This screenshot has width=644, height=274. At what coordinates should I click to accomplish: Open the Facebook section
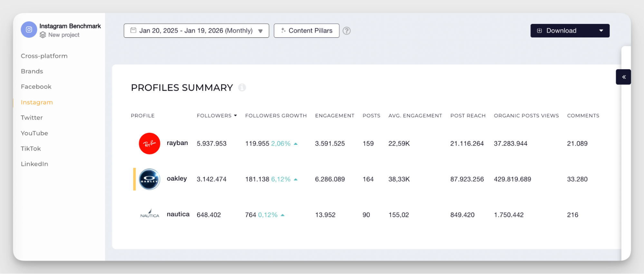tap(36, 87)
